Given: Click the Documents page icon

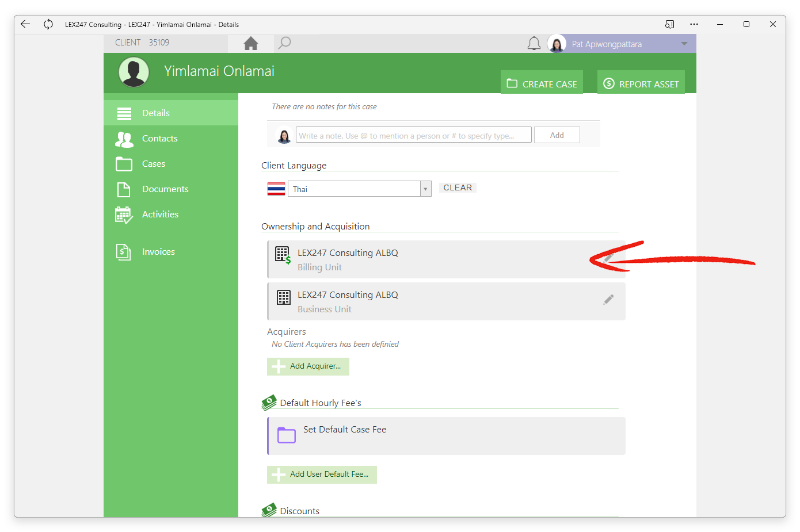Looking at the screenshot, I should 124,189.
